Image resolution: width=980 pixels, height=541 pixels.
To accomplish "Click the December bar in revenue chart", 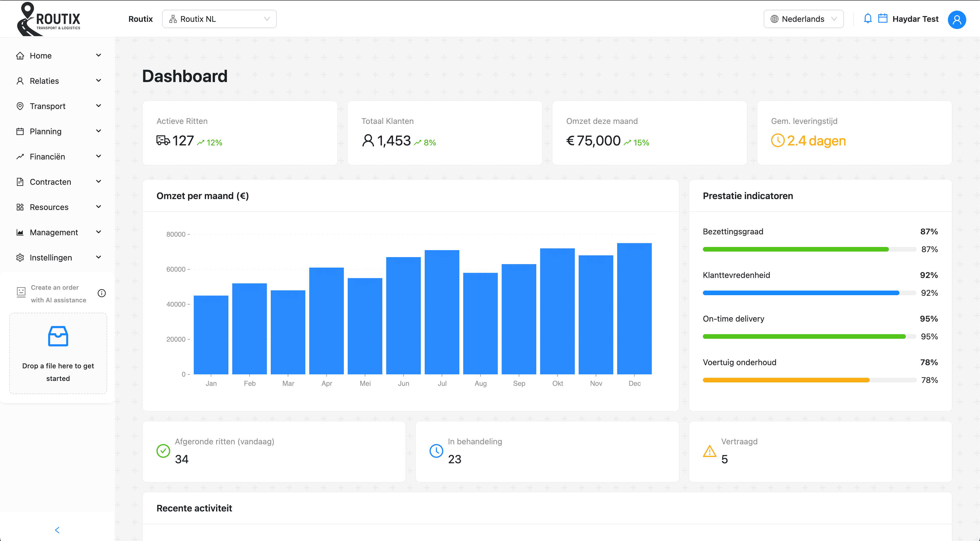I will [x=634, y=308].
